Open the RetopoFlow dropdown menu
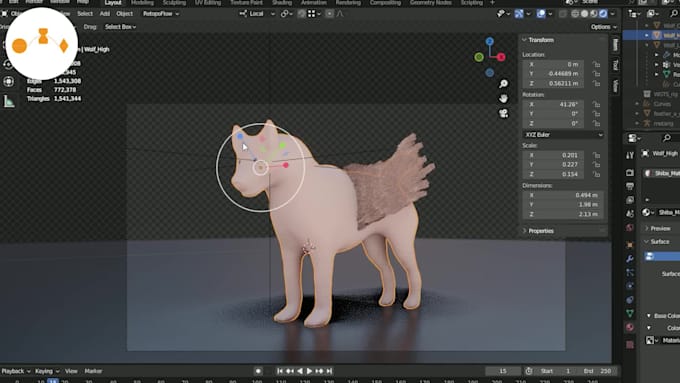 [x=161, y=14]
